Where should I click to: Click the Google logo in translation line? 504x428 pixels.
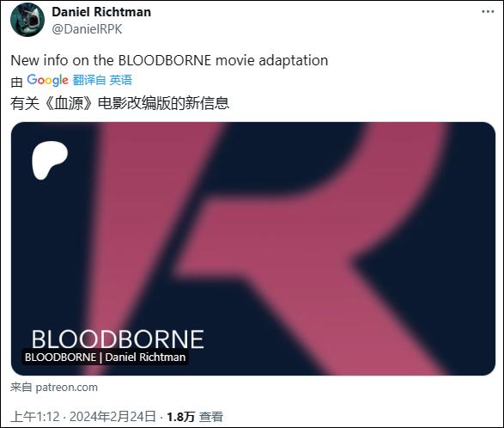[x=47, y=80]
